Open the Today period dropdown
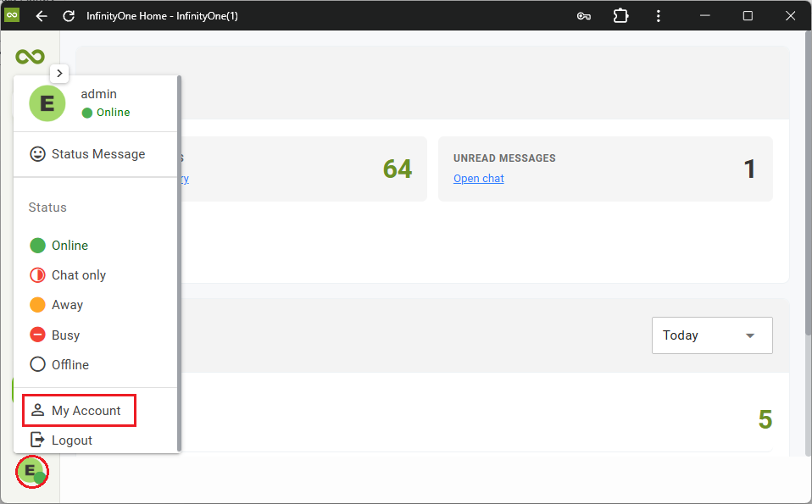Screen dimensions: 812x504 (712, 335)
